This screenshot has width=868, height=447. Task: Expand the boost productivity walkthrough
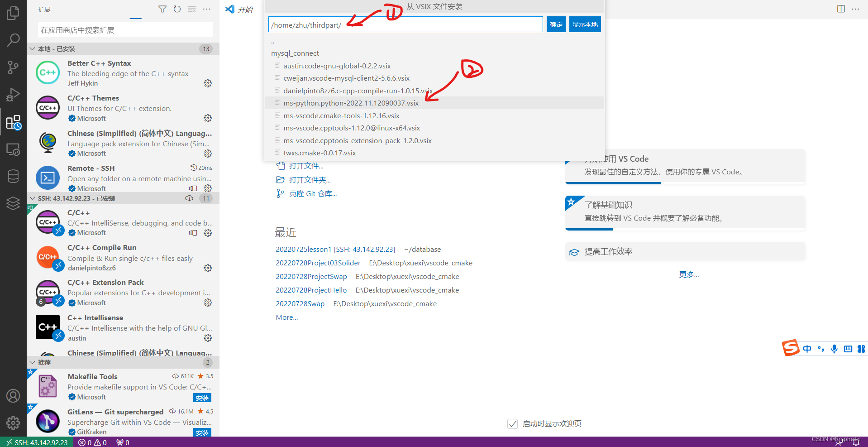tap(685, 252)
